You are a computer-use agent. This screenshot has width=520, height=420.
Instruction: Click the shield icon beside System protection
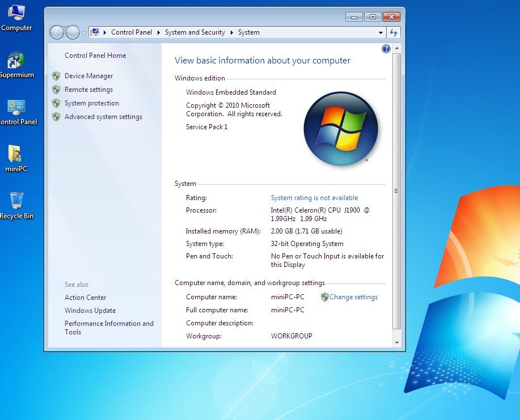pyautogui.click(x=56, y=103)
